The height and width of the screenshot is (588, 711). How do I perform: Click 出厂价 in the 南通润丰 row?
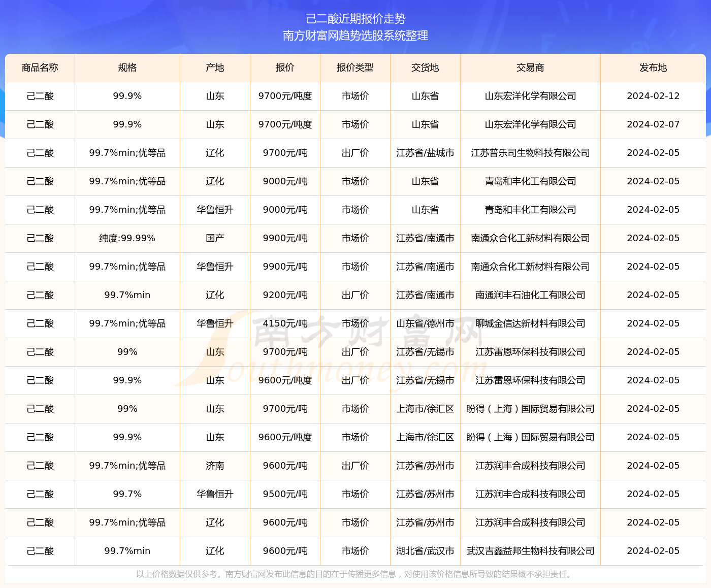pyautogui.click(x=355, y=295)
